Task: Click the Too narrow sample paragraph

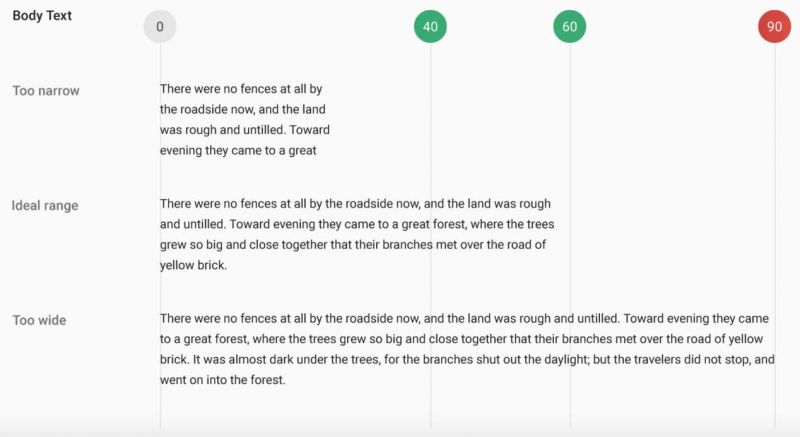Action: point(245,119)
